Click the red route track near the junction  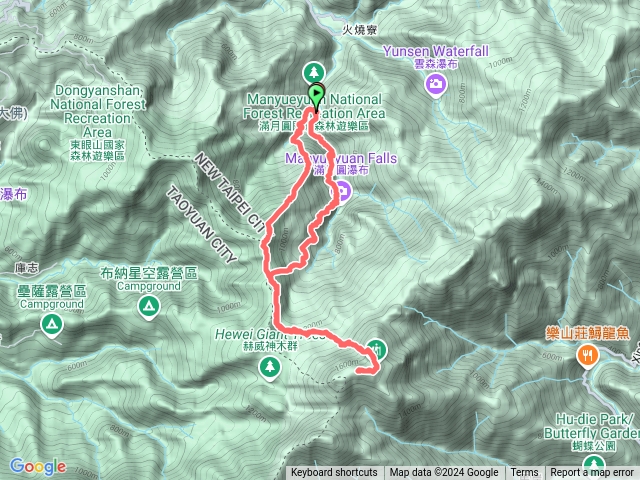pos(270,274)
